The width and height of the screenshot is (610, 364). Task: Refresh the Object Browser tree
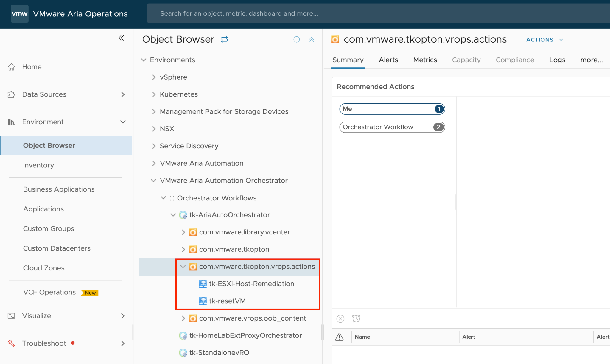(x=224, y=39)
